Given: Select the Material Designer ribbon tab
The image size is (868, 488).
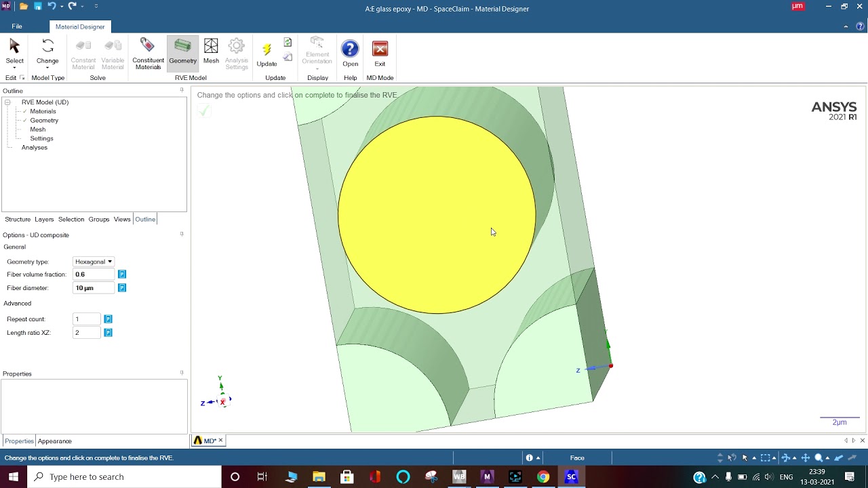Looking at the screenshot, I should pyautogui.click(x=80, y=26).
